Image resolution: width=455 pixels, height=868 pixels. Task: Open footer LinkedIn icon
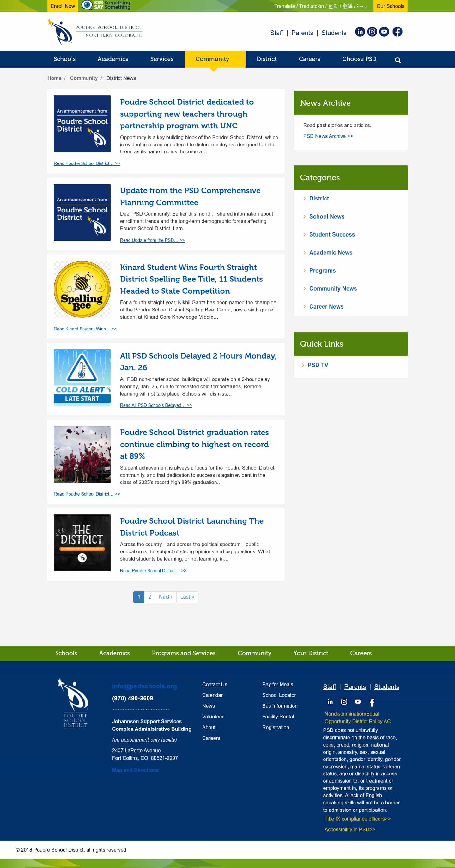[330, 702]
